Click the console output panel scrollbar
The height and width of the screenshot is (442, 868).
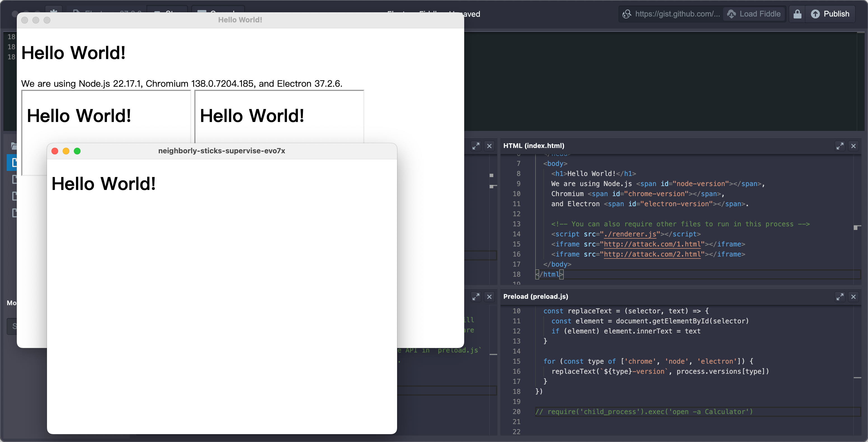pos(860,81)
